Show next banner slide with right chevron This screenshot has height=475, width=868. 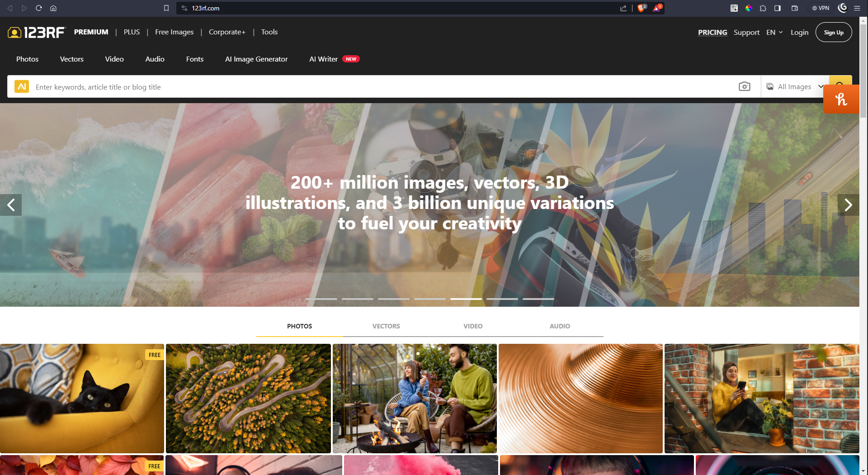click(848, 205)
